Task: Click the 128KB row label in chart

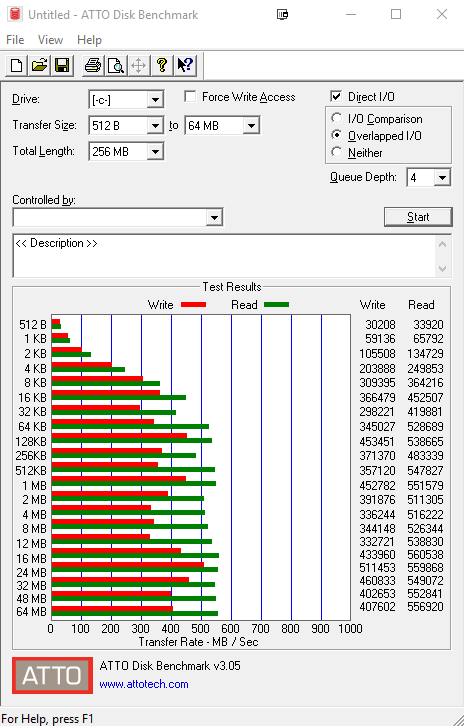Action: (31, 442)
